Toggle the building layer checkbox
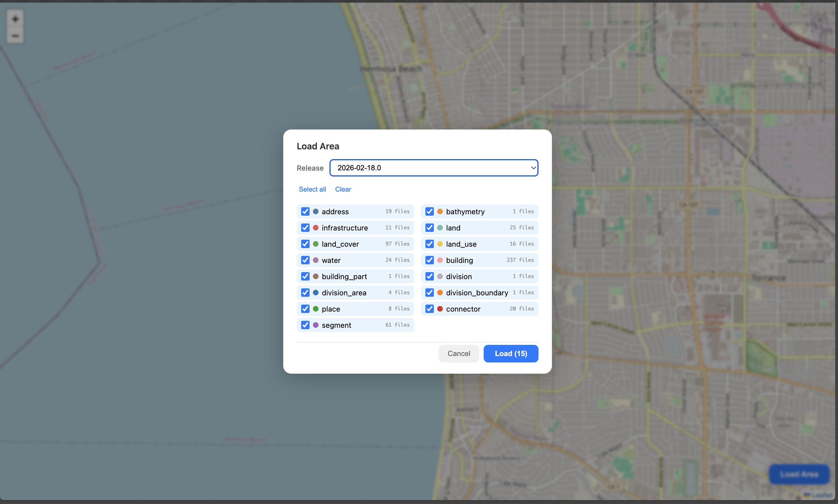Image resolution: width=838 pixels, height=504 pixels. click(429, 260)
